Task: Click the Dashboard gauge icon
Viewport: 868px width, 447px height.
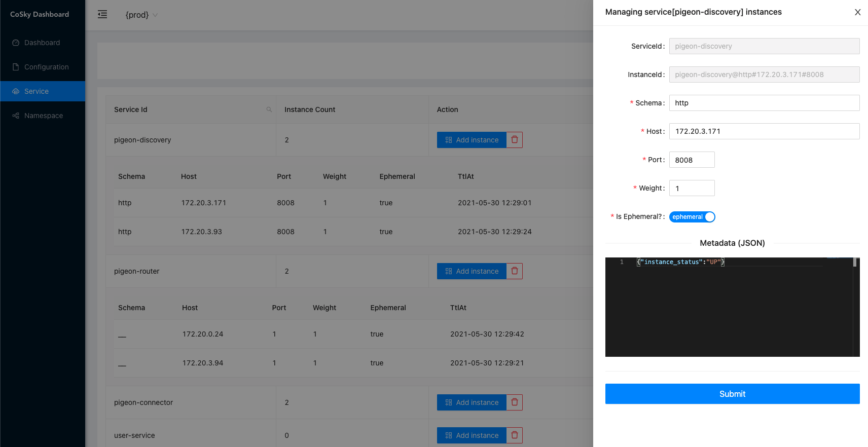Action: 16,43
